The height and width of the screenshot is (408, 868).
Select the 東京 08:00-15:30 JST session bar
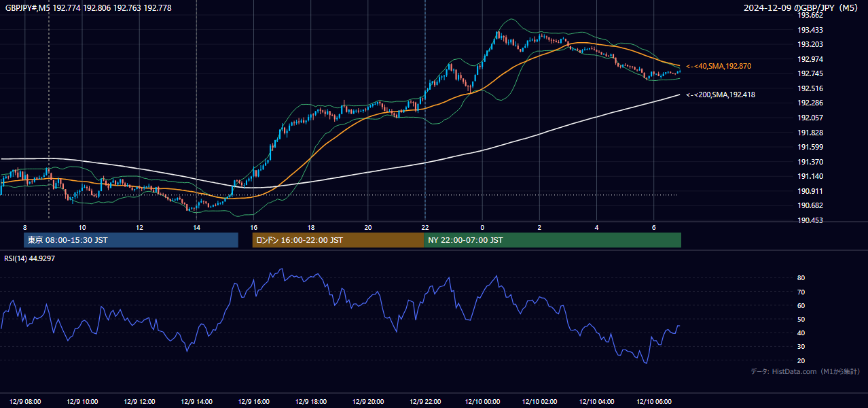[130, 240]
